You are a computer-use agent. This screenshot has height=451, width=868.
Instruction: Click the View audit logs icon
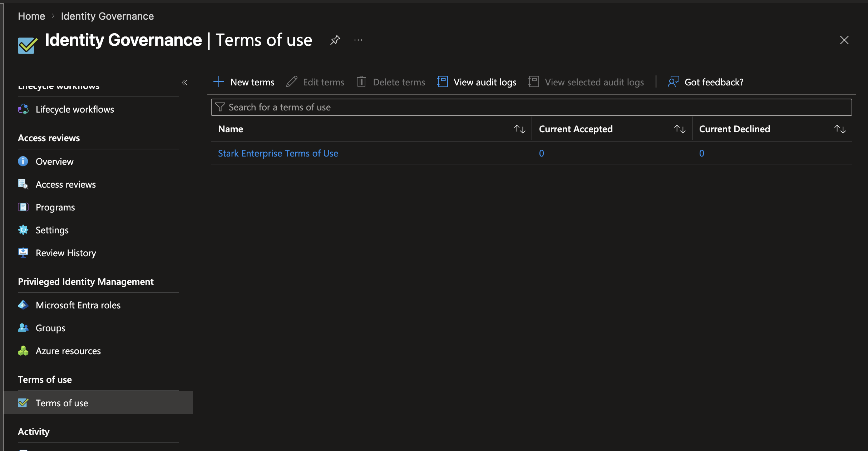[x=443, y=82]
